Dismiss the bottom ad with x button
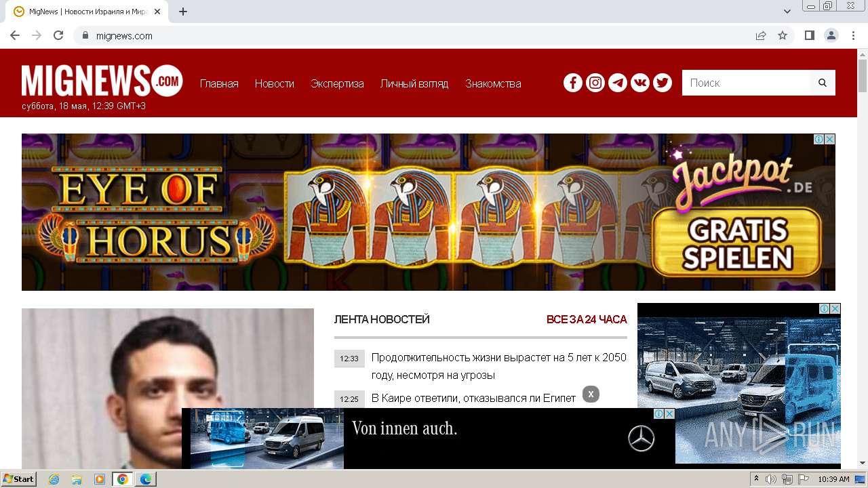 pos(591,394)
